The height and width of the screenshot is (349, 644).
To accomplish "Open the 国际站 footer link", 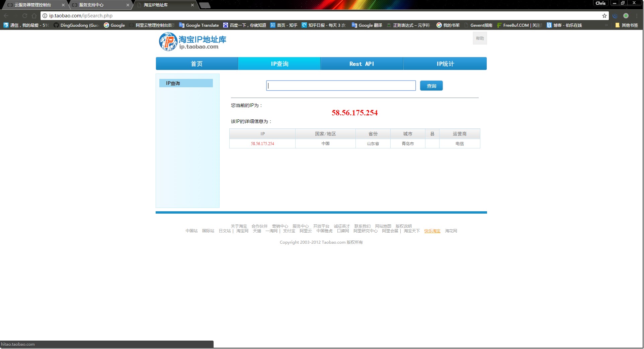I will pyautogui.click(x=208, y=231).
